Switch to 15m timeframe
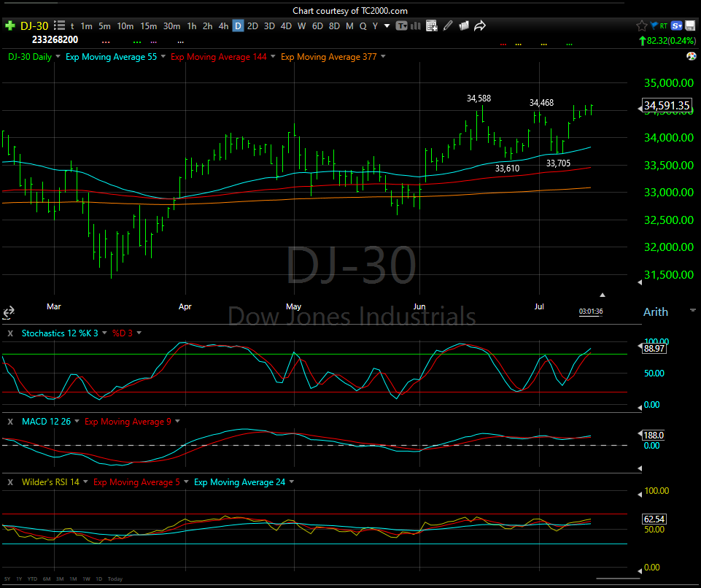The height and width of the screenshot is (588, 701). [x=148, y=26]
